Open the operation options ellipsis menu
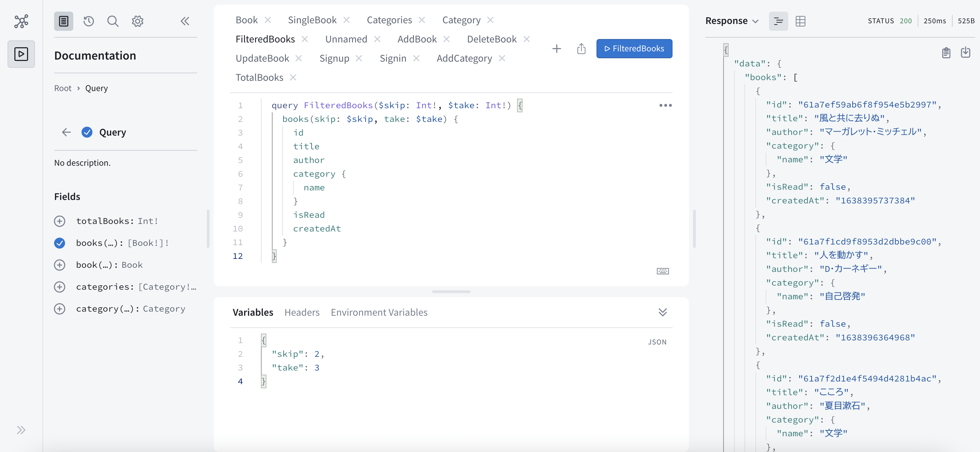 pyautogui.click(x=665, y=105)
